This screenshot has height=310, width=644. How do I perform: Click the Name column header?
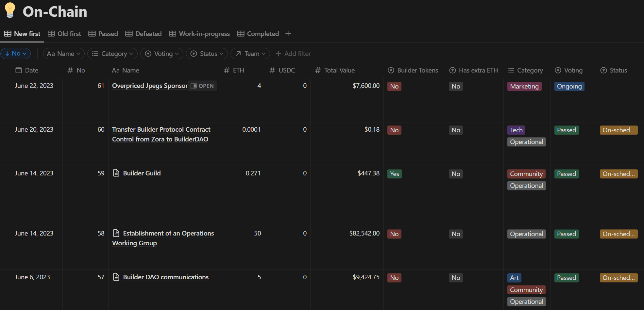tap(126, 70)
